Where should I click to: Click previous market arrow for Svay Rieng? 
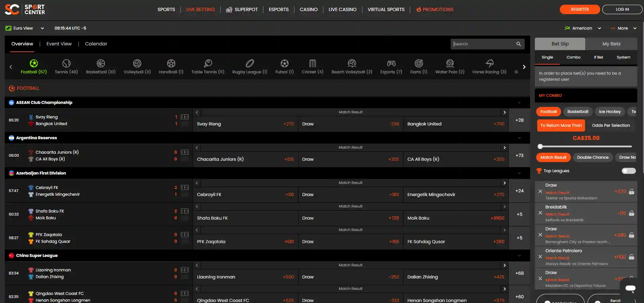point(197,112)
